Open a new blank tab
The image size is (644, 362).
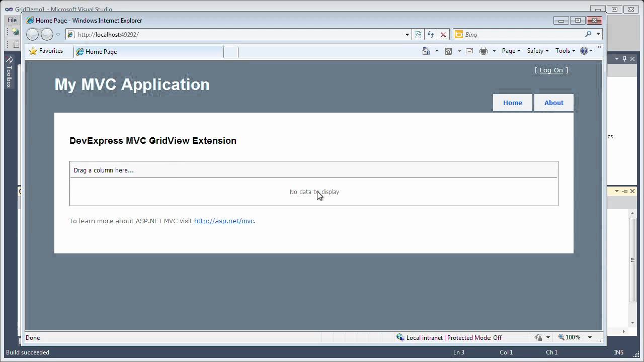tap(231, 52)
